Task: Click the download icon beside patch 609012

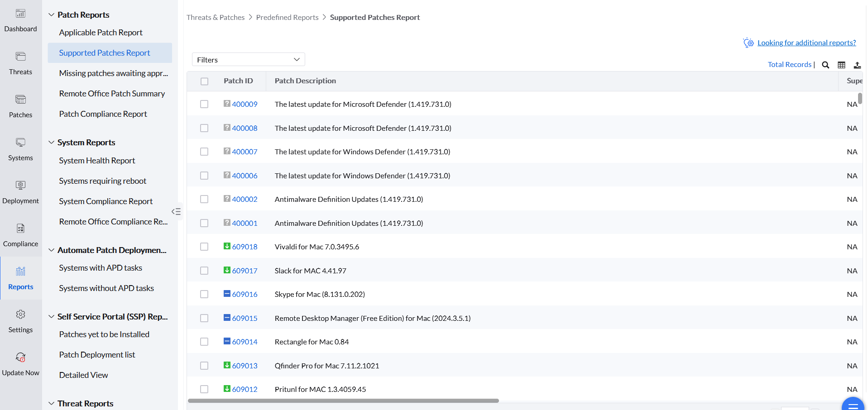Action: click(227, 389)
